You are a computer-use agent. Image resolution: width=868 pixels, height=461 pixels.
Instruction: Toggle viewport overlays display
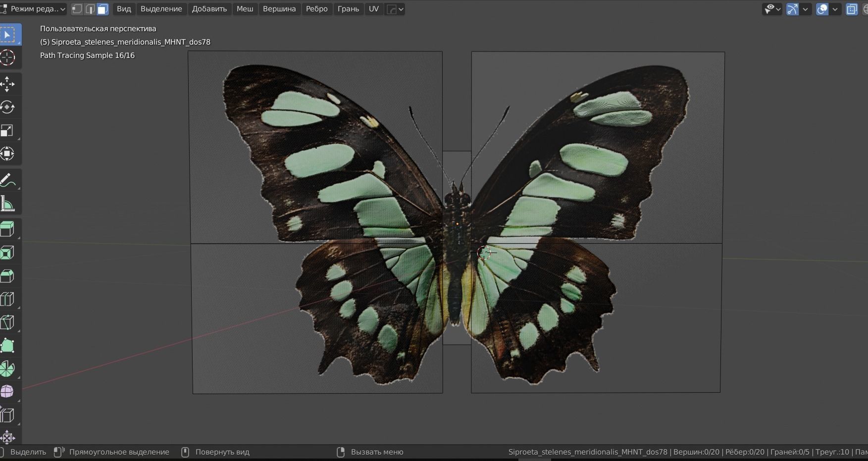pyautogui.click(x=822, y=9)
